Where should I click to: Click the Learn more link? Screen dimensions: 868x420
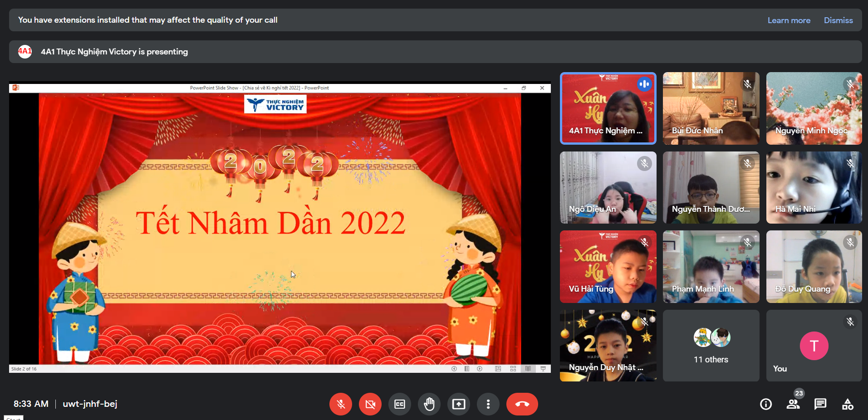click(x=789, y=20)
